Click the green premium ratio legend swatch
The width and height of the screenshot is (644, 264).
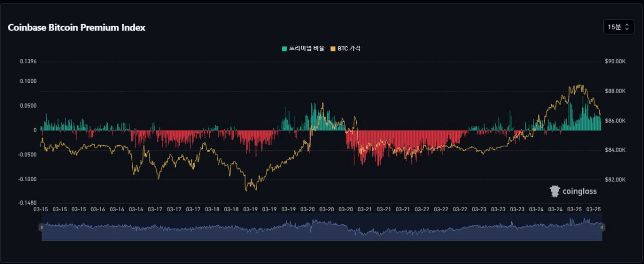[284, 49]
